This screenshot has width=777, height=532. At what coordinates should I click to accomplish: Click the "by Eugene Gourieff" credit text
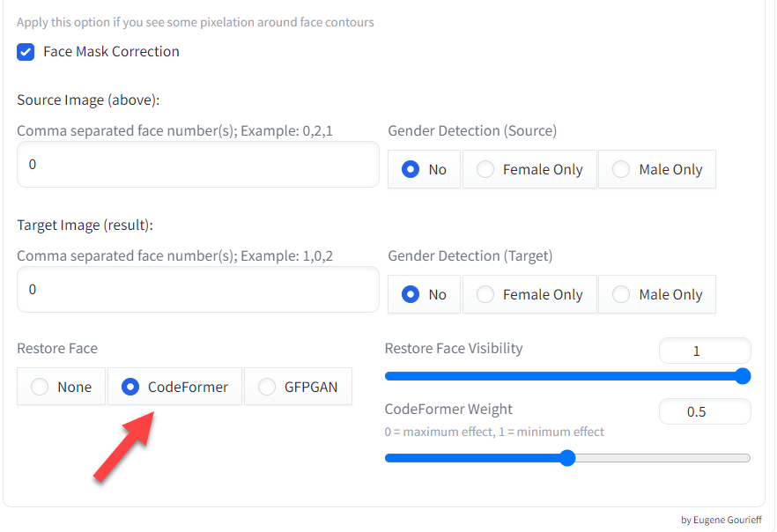coord(721,520)
